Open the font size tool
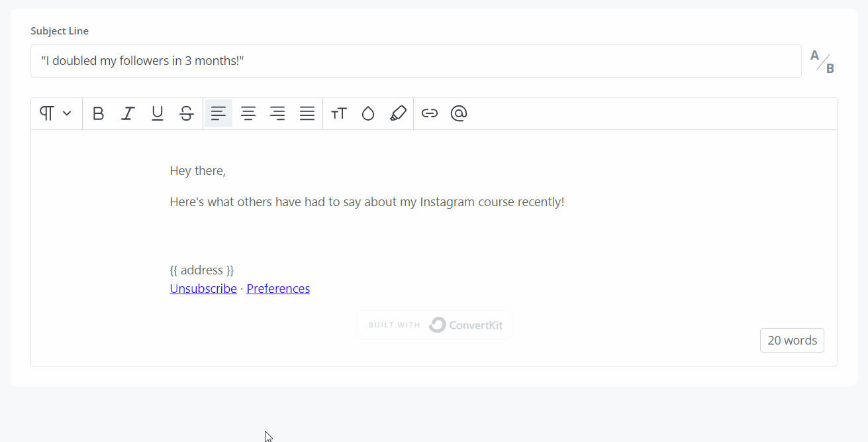 339,114
